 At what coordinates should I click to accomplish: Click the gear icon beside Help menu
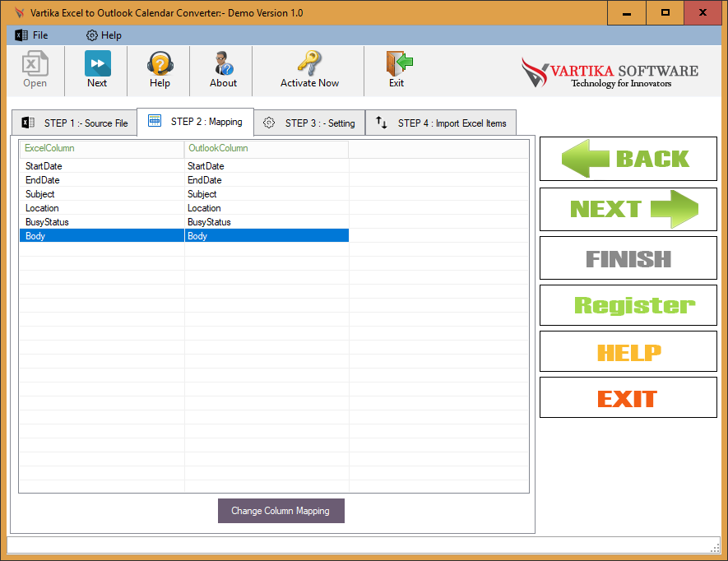click(92, 35)
